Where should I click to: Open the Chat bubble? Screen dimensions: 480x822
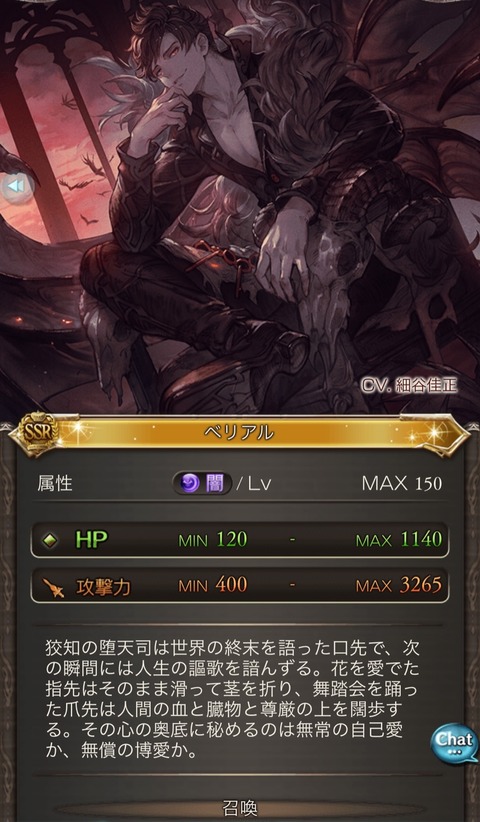coord(454,743)
